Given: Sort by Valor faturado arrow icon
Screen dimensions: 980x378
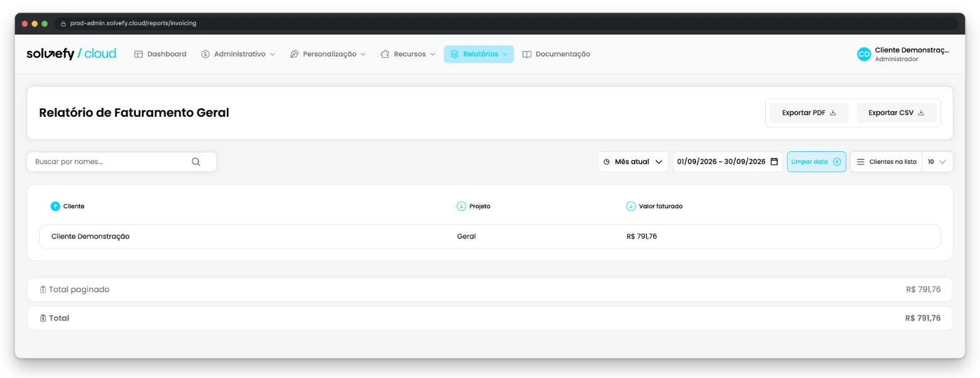Looking at the screenshot, I should 631,206.
